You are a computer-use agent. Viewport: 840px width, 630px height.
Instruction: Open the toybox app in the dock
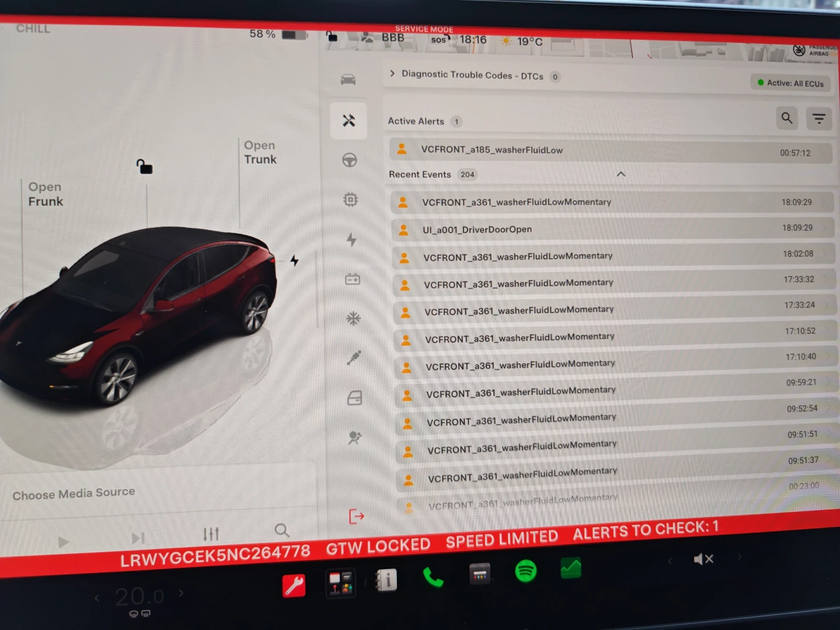click(x=340, y=583)
